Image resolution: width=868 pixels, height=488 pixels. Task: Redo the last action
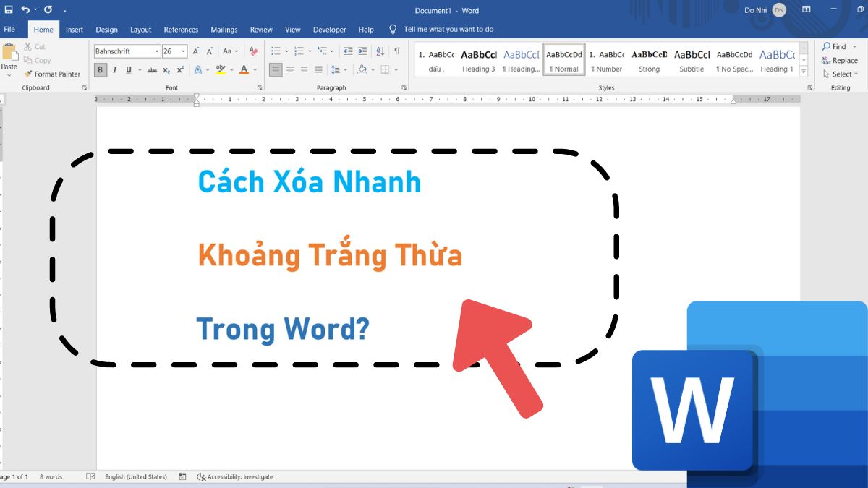pyautogui.click(x=48, y=10)
